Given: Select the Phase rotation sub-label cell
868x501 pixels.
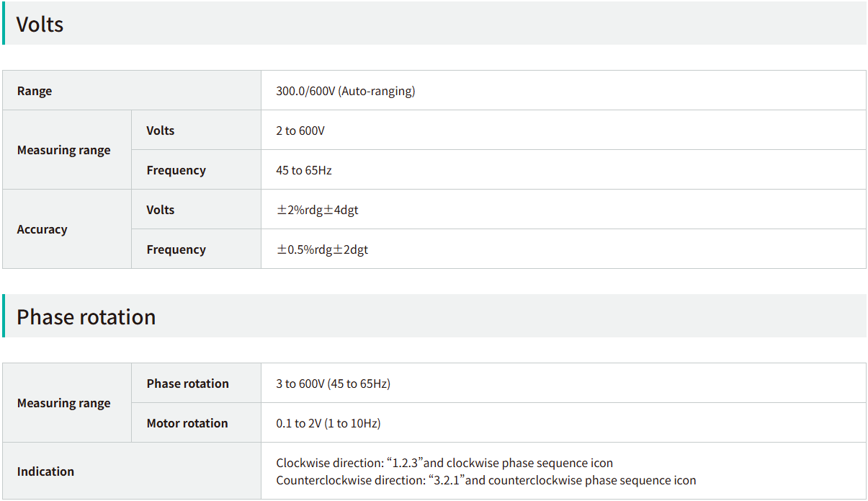Looking at the screenshot, I should pos(187,383).
